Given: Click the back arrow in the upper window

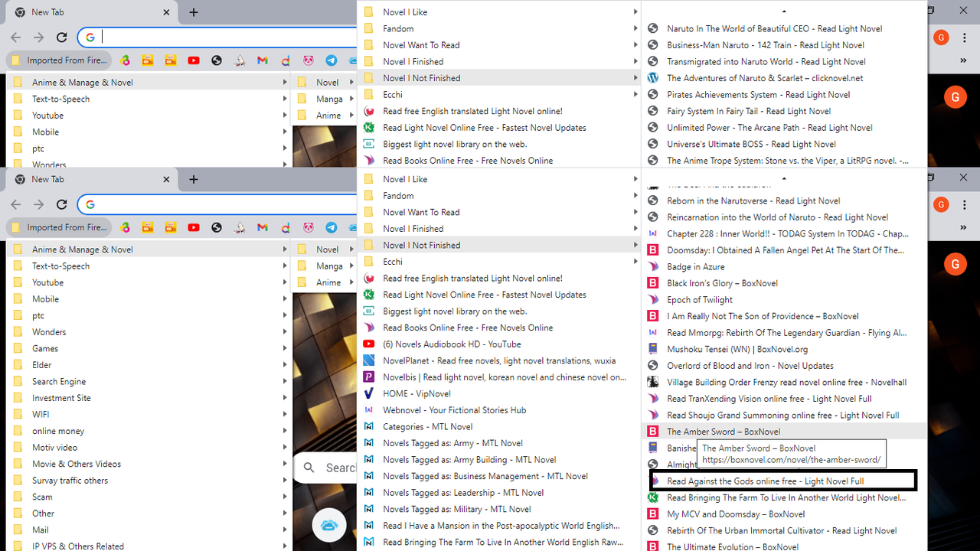Looking at the screenshot, I should tap(16, 37).
